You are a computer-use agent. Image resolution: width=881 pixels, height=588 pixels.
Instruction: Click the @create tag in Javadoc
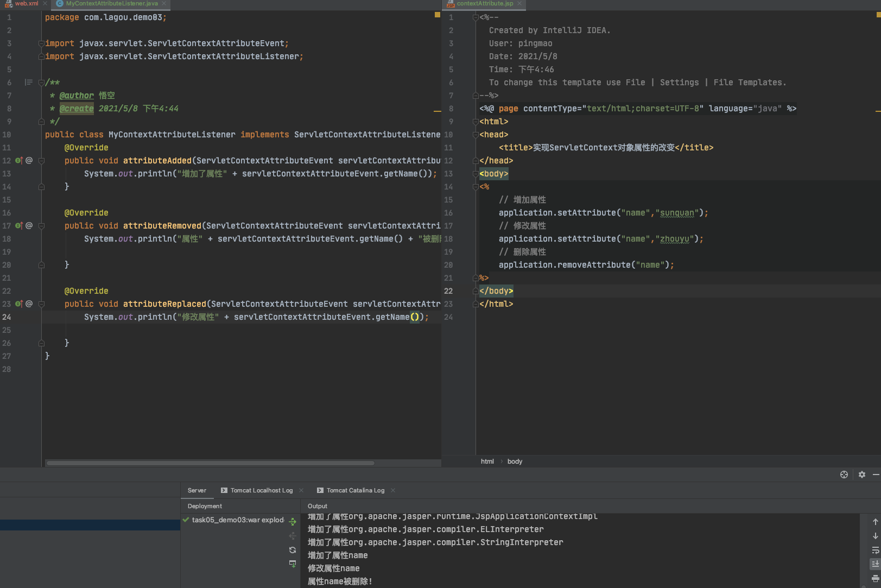(x=77, y=109)
